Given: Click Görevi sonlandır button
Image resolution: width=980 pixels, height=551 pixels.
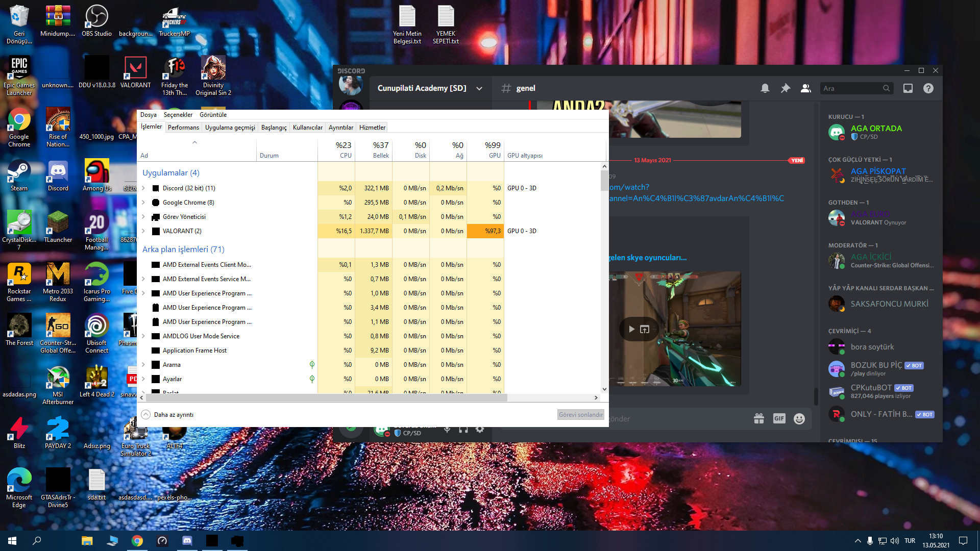Looking at the screenshot, I should [580, 415].
